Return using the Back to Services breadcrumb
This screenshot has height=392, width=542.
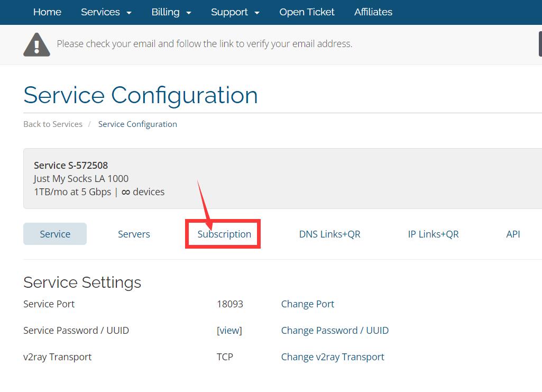coord(52,124)
